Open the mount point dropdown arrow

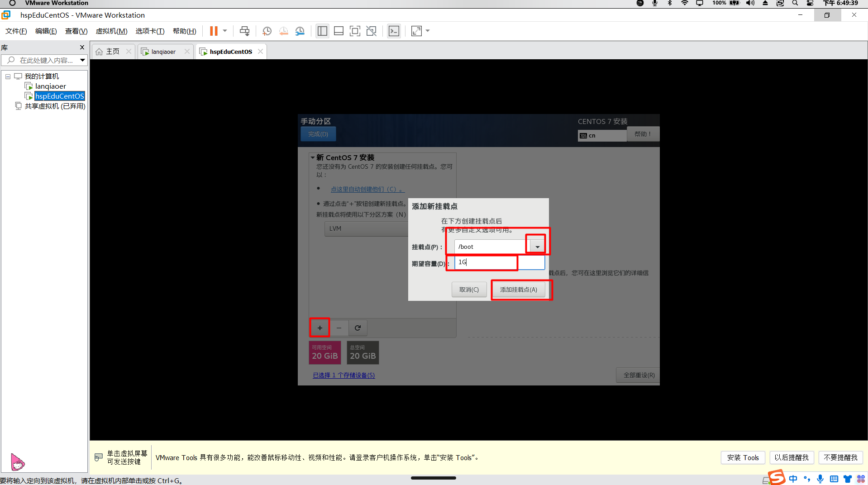pyautogui.click(x=537, y=247)
